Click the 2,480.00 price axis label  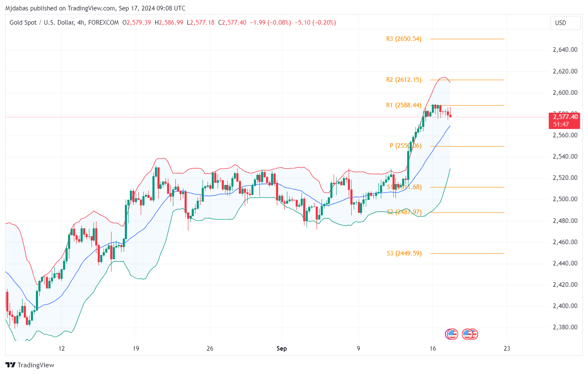(x=565, y=221)
